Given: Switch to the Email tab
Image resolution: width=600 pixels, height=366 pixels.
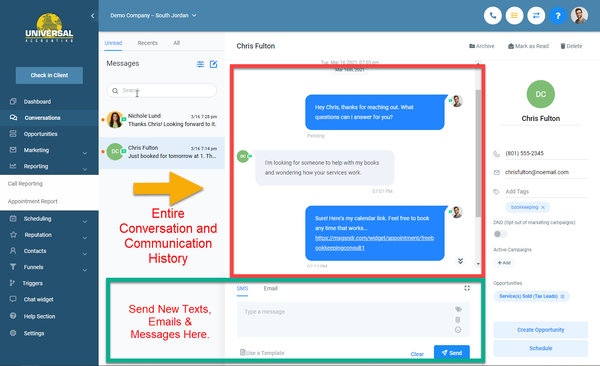Looking at the screenshot, I should point(270,288).
